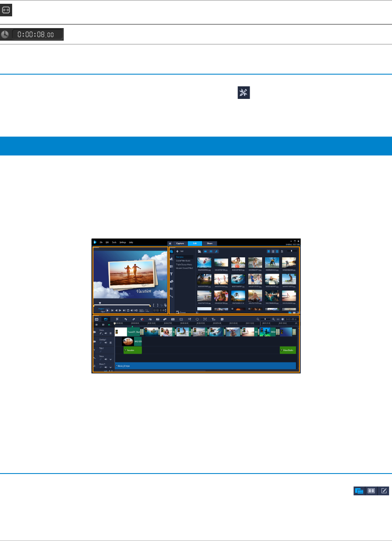
Task: Adjust the library thumbnail size slider
Action: [x=292, y=251]
